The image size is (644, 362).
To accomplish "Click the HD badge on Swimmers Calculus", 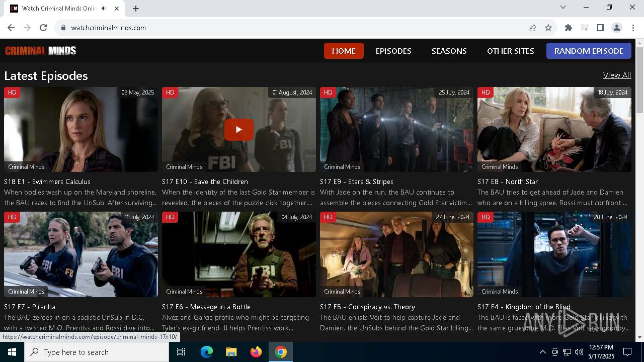I will 12,93.
